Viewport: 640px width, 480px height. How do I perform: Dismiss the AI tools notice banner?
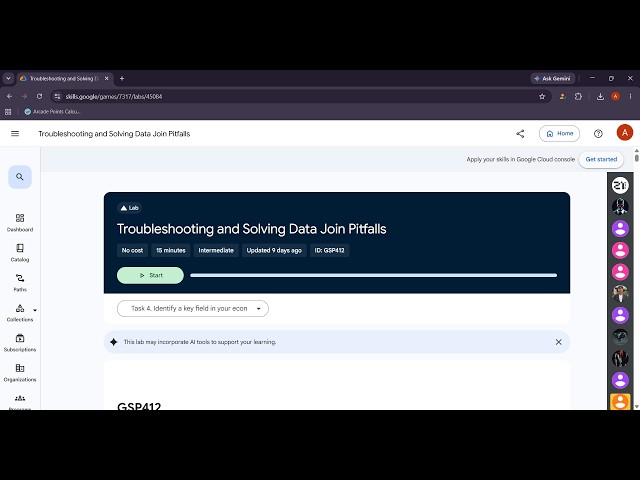click(558, 342)
